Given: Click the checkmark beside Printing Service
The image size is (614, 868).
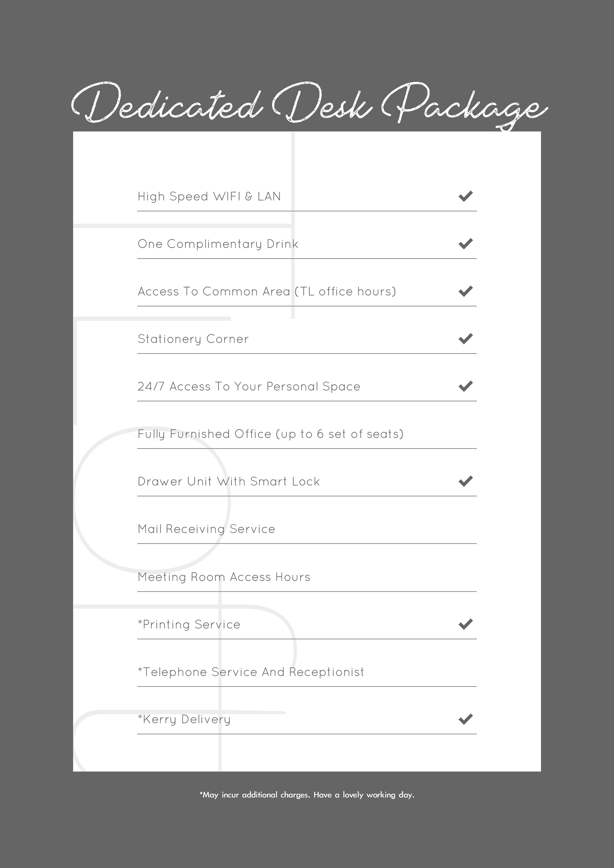Looking at the screenshot, I should click(465, 624).
